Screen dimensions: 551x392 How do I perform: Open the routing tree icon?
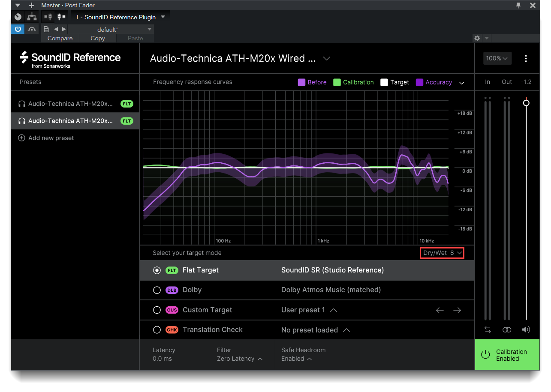pos(31,17)
